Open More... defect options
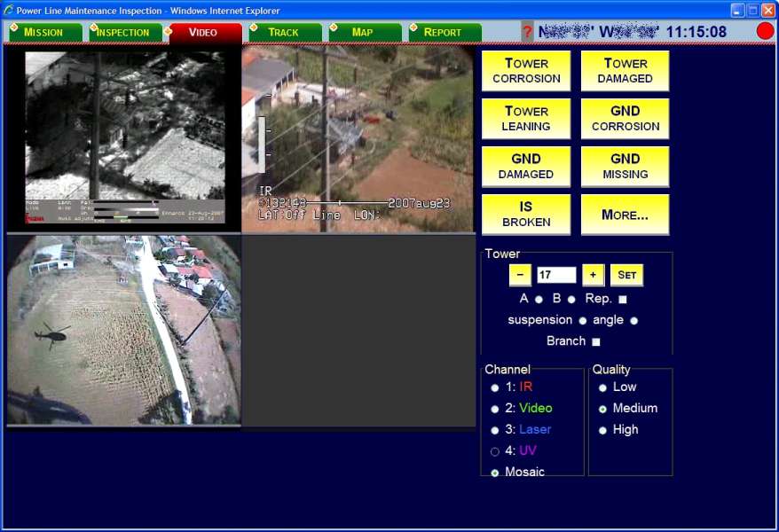This screenshot has width=779, height=532. (x=625, y=214)
